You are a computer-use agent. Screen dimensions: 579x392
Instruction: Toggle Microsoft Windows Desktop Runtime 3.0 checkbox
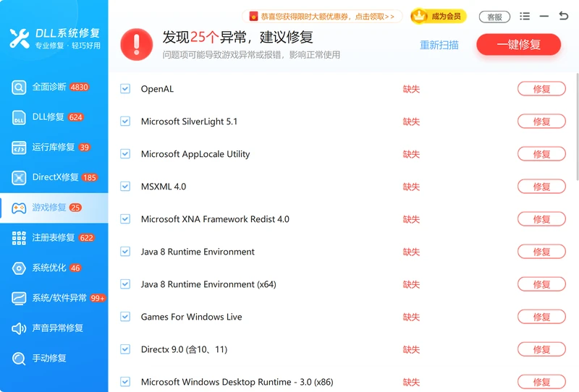click(125, 381)
